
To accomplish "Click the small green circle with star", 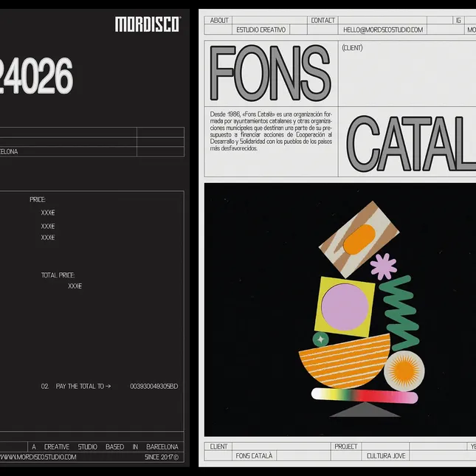I will (320, 339).
